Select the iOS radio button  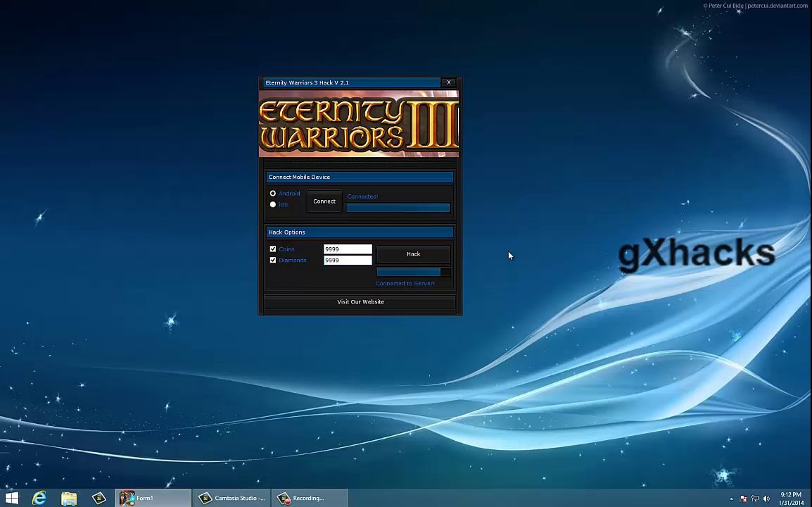coord(273,204)
